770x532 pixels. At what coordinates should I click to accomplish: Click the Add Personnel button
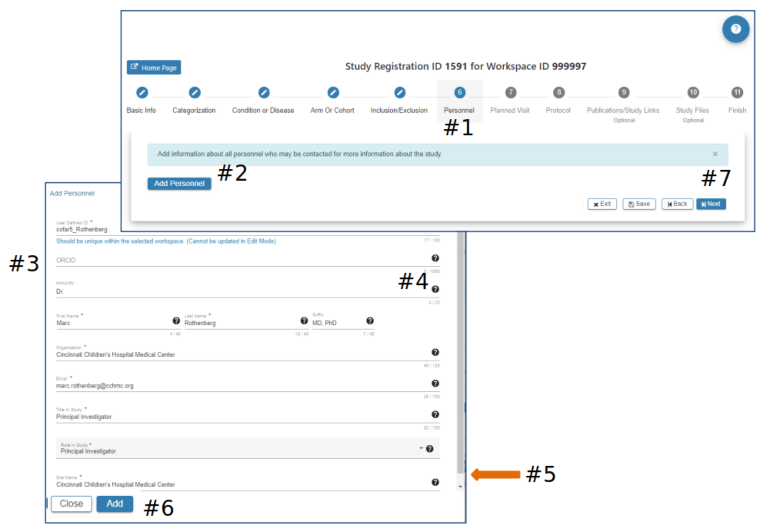coord(179,184)
